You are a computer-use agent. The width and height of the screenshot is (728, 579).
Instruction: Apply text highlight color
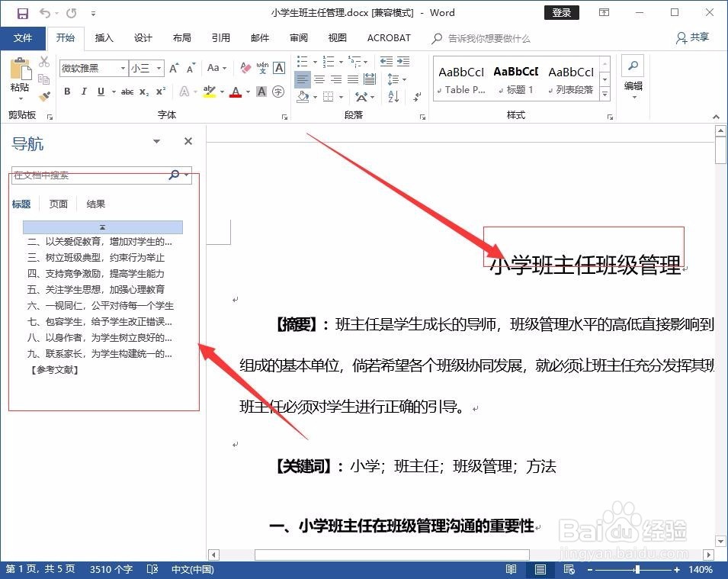(x=210, y=91)
